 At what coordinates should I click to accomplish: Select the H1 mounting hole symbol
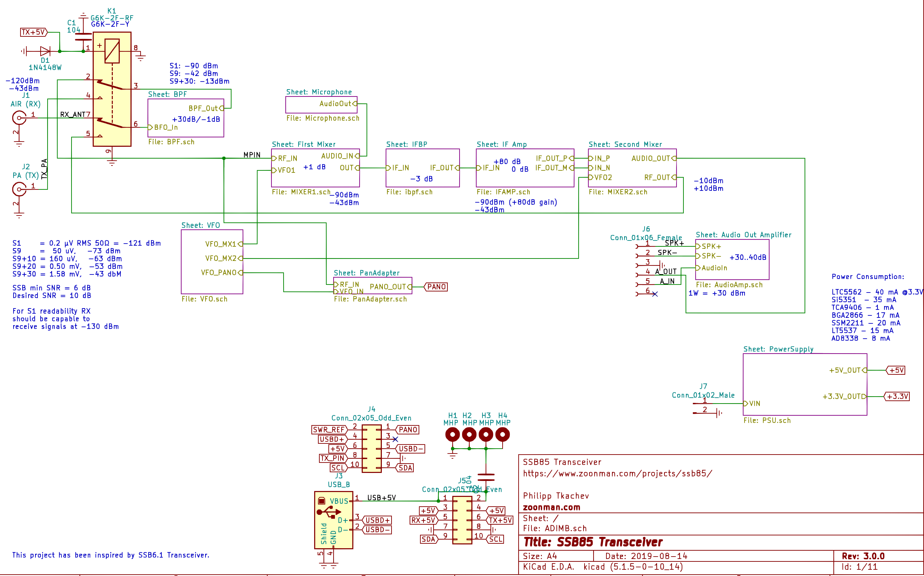point(452,435)
